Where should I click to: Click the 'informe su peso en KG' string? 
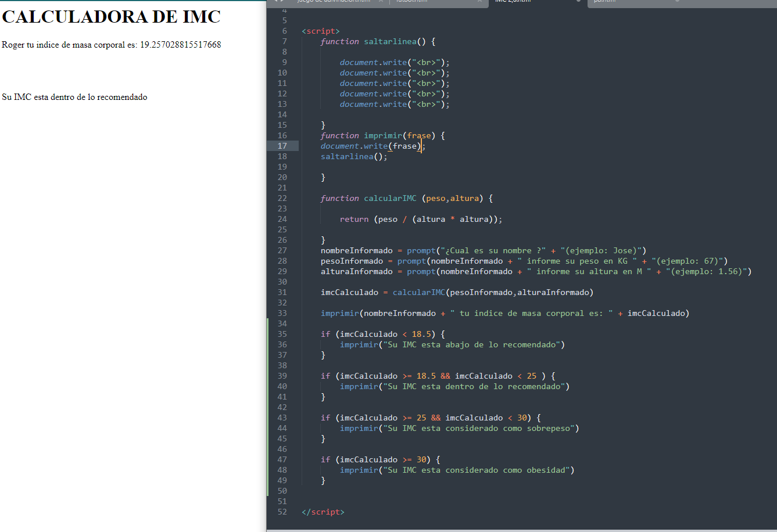[x=577, y=261]
